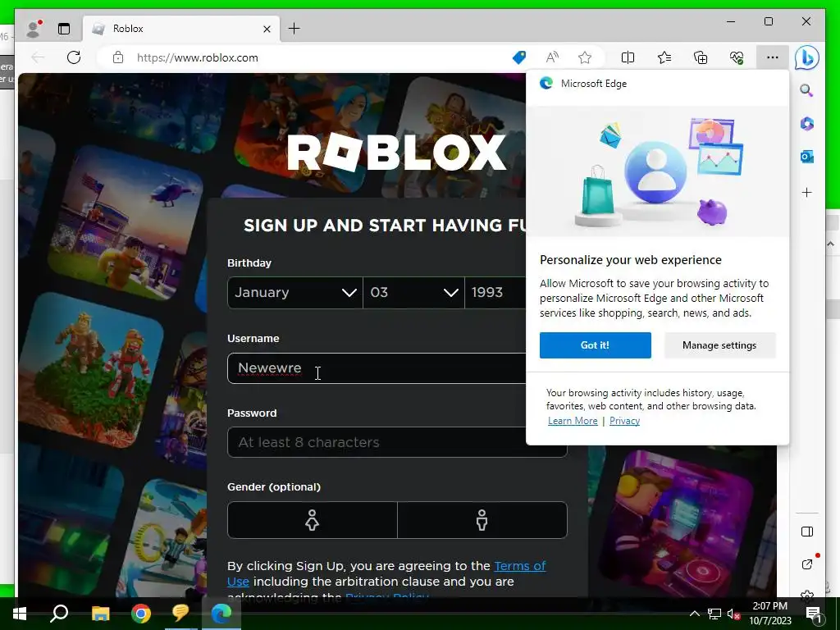Viewport: 840px width, 630px height.
Task: Open the Privacy link in popup
Action: [624, 421]
